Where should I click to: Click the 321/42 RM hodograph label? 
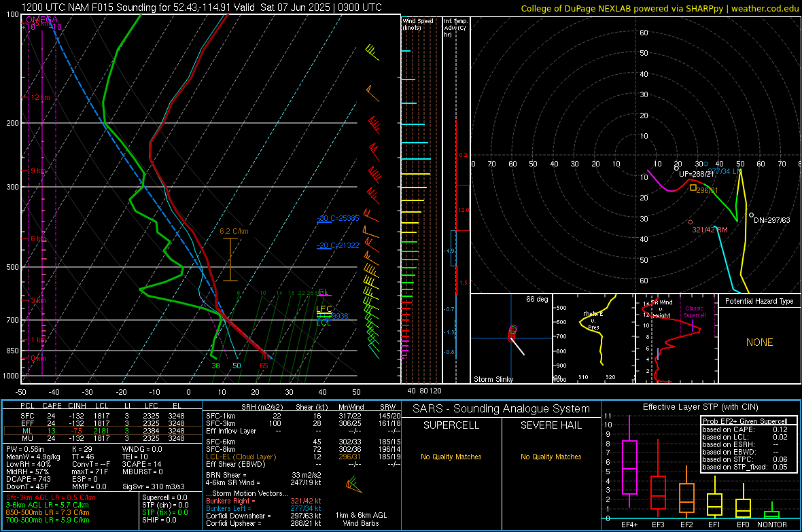710,230
